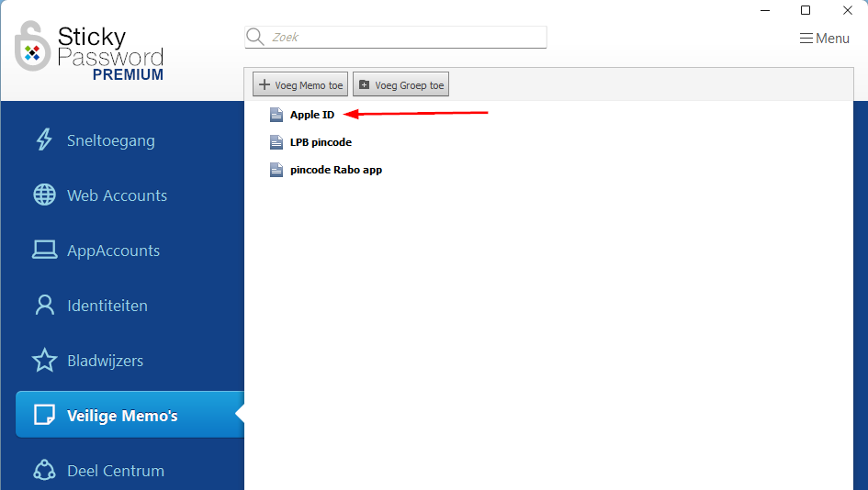Select the Veilige Memo's note icon
This screenshot has width=868, height=490.
pyautogui.click(x=44, y=416)
